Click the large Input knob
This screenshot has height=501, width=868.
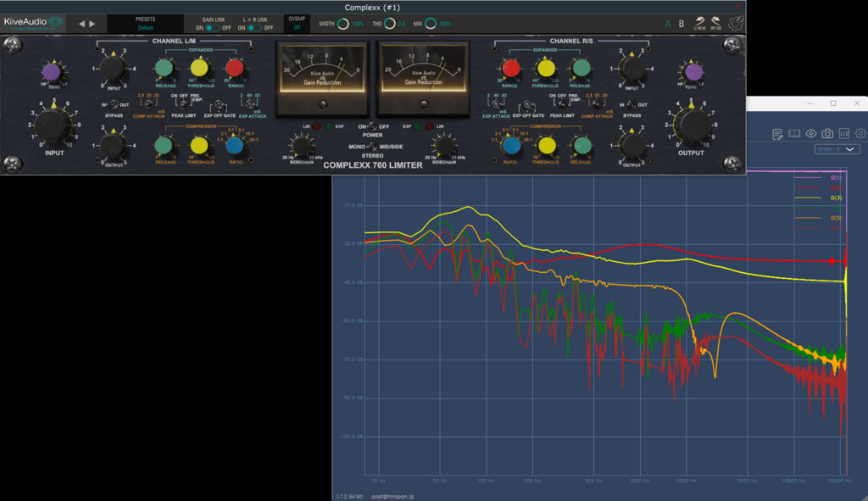53,125
